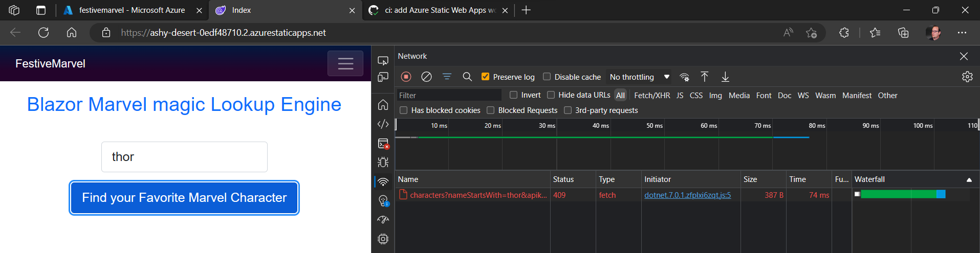Open network conditions panel icon
The width and height of the screenshot is (980, 253).
coord(684,77)
